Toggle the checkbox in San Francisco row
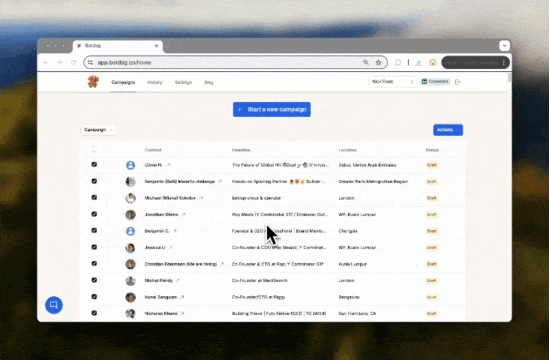The width and height of the screenshot is (550, 360). pos(94,313)
